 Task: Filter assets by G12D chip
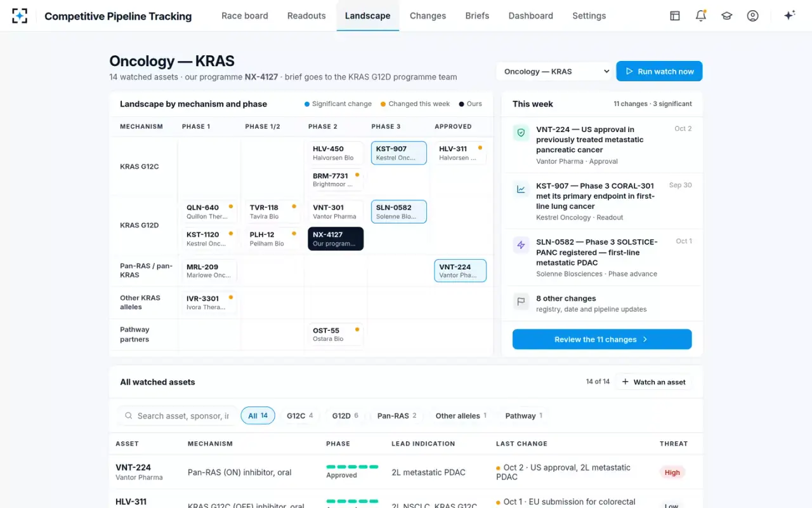pyautogui.click(x=345, y=416)
